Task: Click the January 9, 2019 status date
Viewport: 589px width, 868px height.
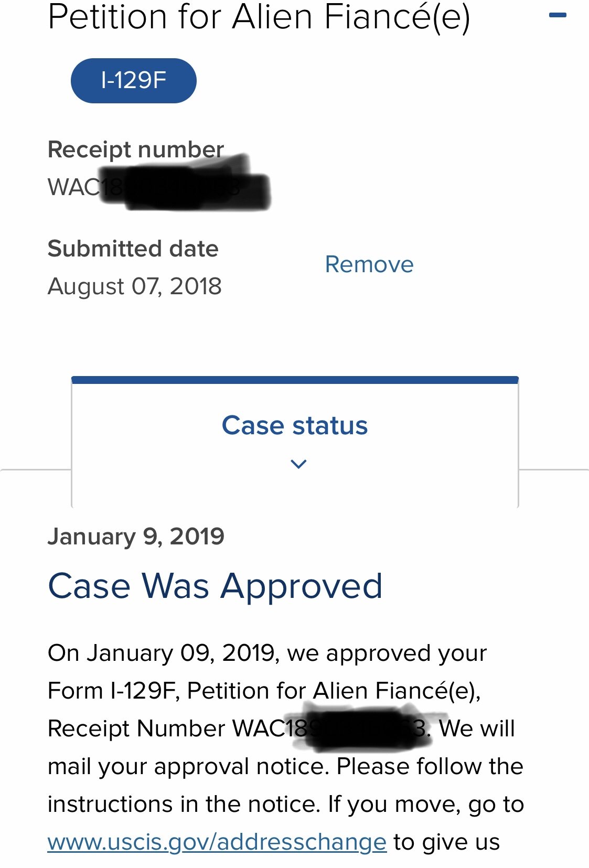Action: tap(136, 537)
